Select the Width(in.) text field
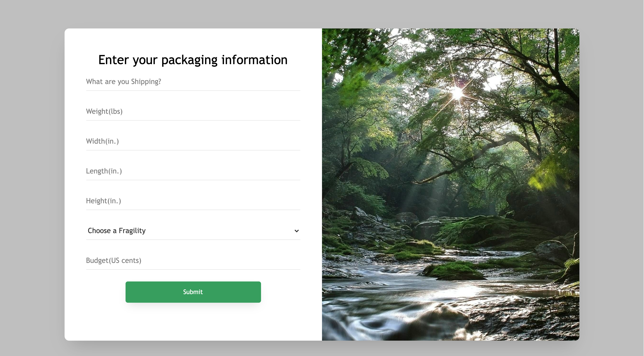The height and width of the screenshot is (356, 644). tap(193, 141)
